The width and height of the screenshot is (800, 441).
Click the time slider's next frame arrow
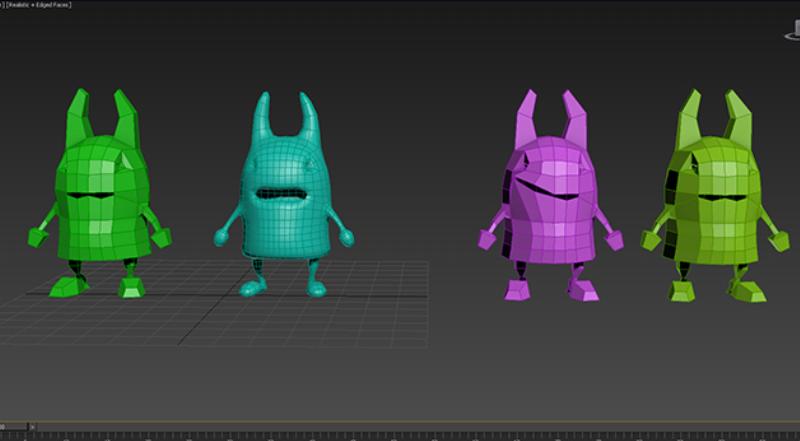(x=33, y=426)
